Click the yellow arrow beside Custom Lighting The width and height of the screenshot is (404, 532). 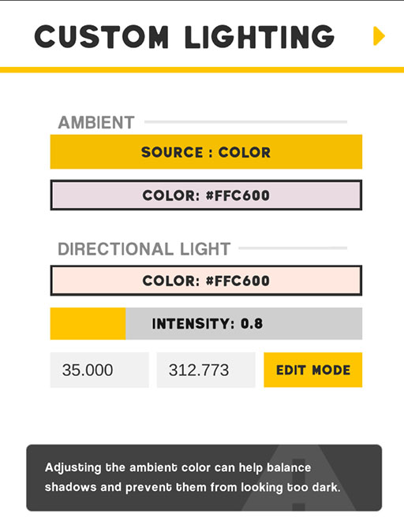point(380,36)
